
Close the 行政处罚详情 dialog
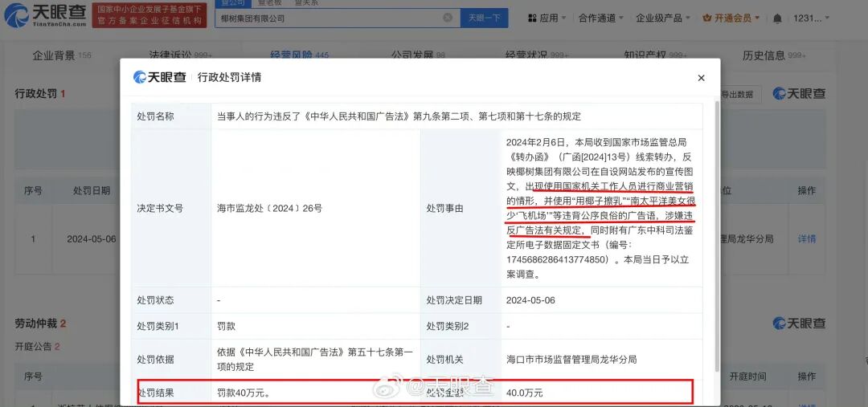pos(701,78)
